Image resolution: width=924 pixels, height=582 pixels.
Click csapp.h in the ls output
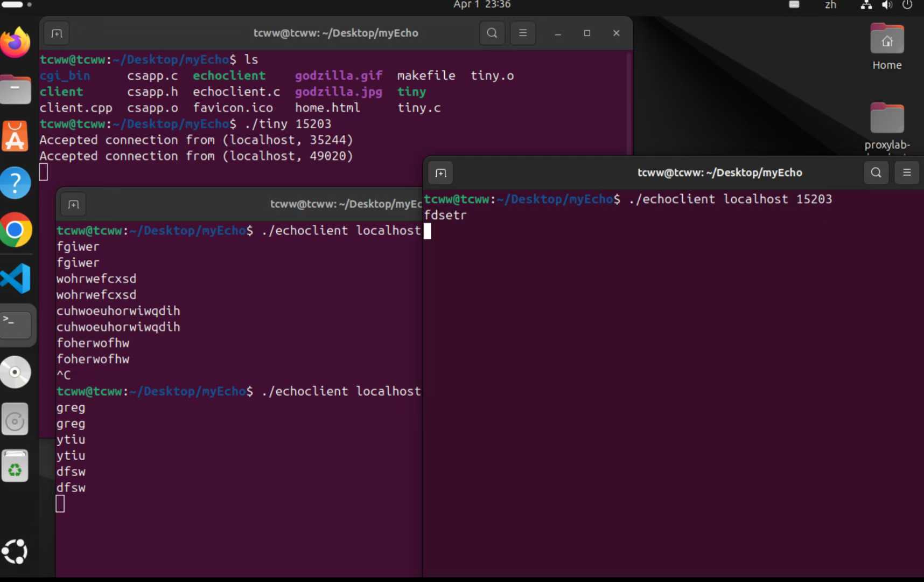(x=152, y=92)
